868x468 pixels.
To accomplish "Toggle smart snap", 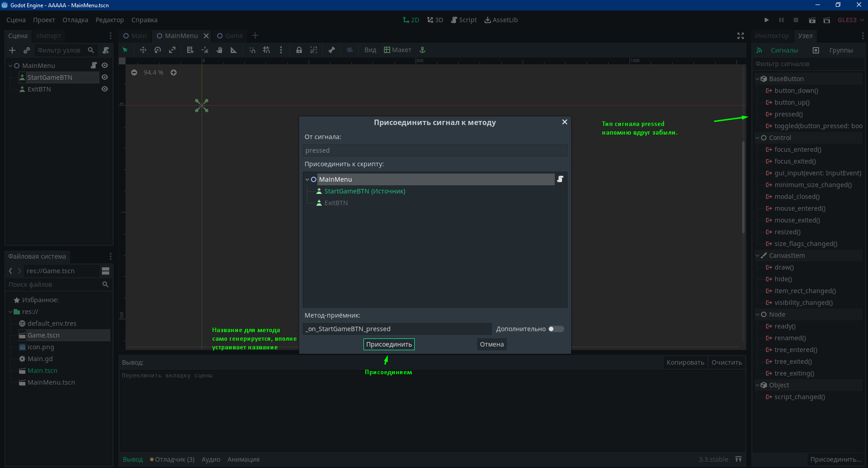I will [x=252, y=50].
